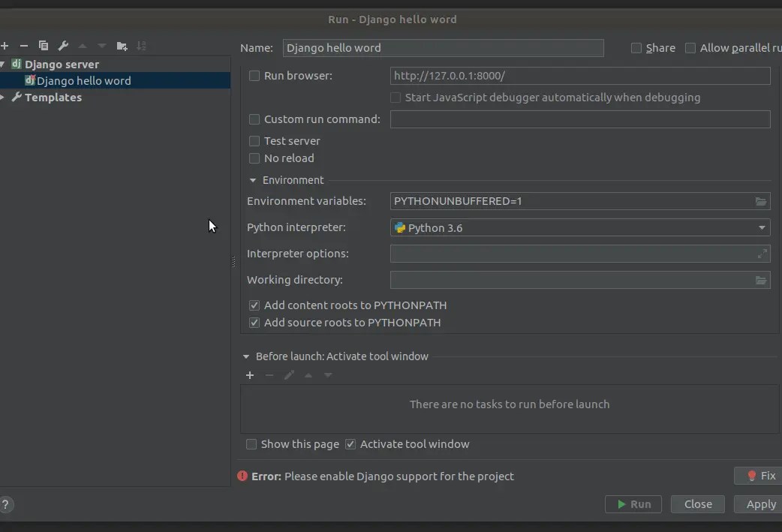
Task: Browse for a working directory
Action: [760, 280]
